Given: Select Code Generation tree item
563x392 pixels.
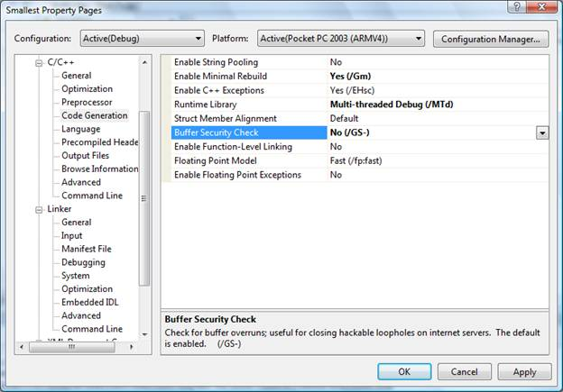Looking at the screenshot, I should coord(95,115).
